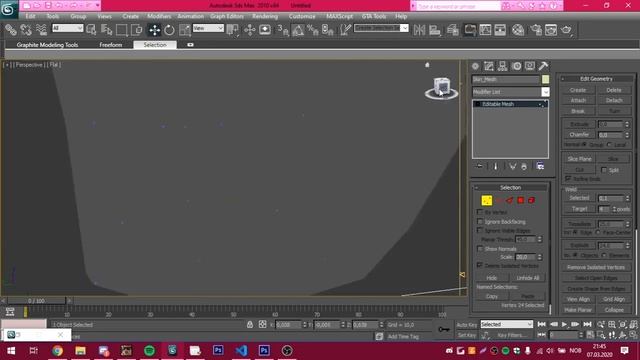Click the Unlink Selection tool
This screenshot has height=360, width=640.
26,29
